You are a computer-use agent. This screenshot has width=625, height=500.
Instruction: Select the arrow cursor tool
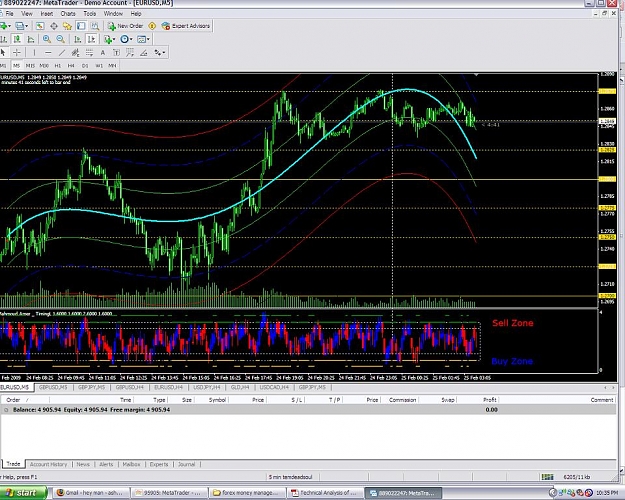coord(3,53)
